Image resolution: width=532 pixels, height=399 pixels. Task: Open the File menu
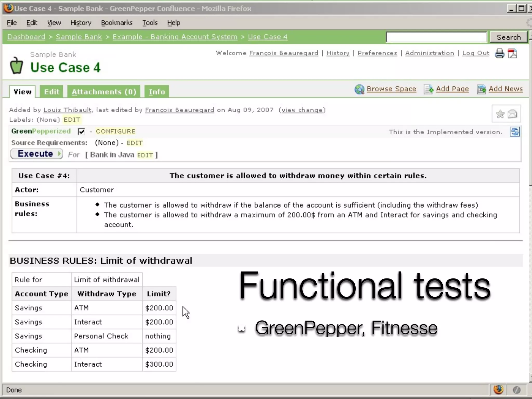(x=12, y=23)
